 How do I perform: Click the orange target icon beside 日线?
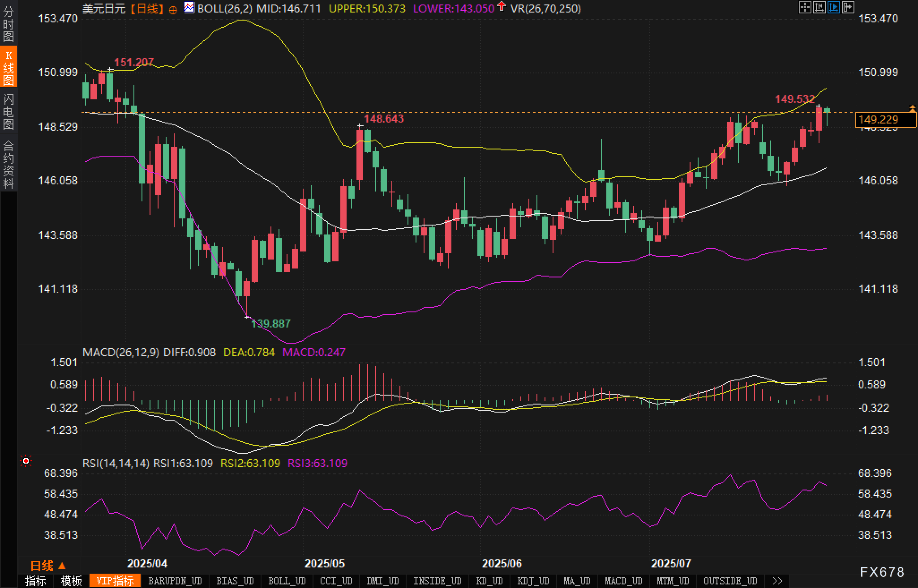[x=173, y=10]
